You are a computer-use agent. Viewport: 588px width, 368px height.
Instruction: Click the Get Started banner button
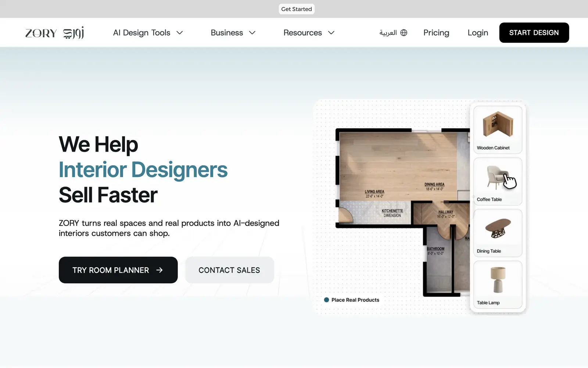[297, 9]
